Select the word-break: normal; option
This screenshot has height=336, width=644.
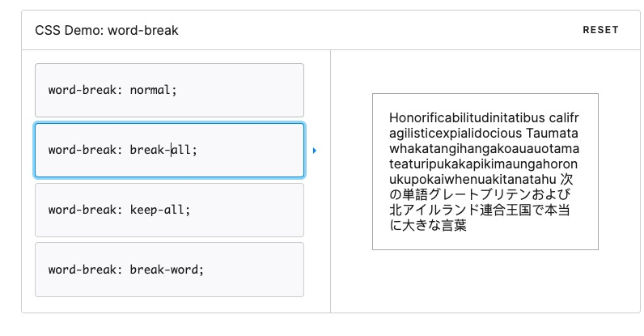pyautogui.click(x=169, y=90)
